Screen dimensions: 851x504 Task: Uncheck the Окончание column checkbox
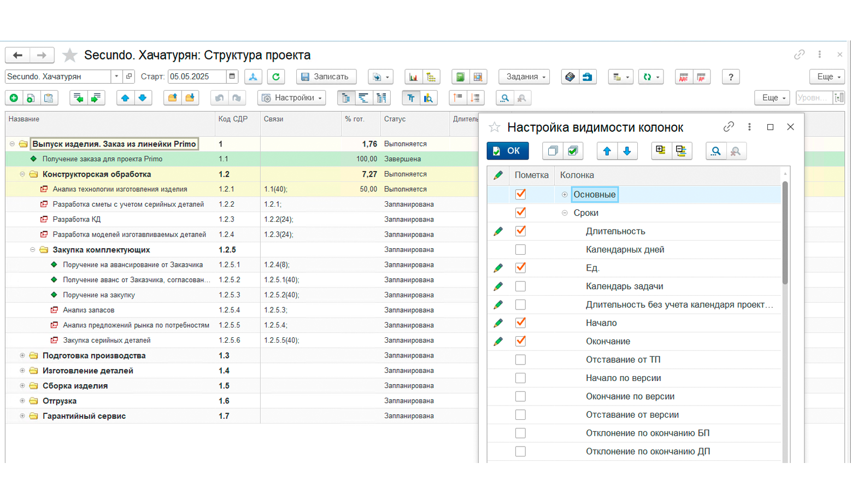(520, 341)
